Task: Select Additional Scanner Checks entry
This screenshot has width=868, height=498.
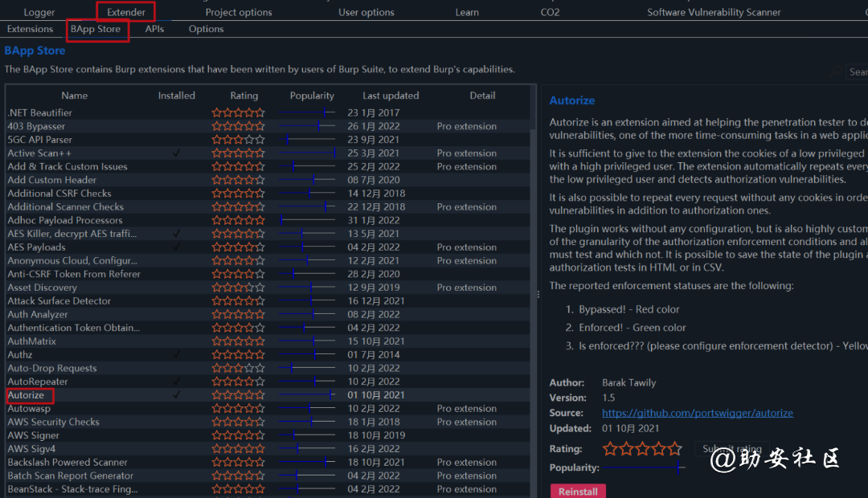Action: click(268, 206)
